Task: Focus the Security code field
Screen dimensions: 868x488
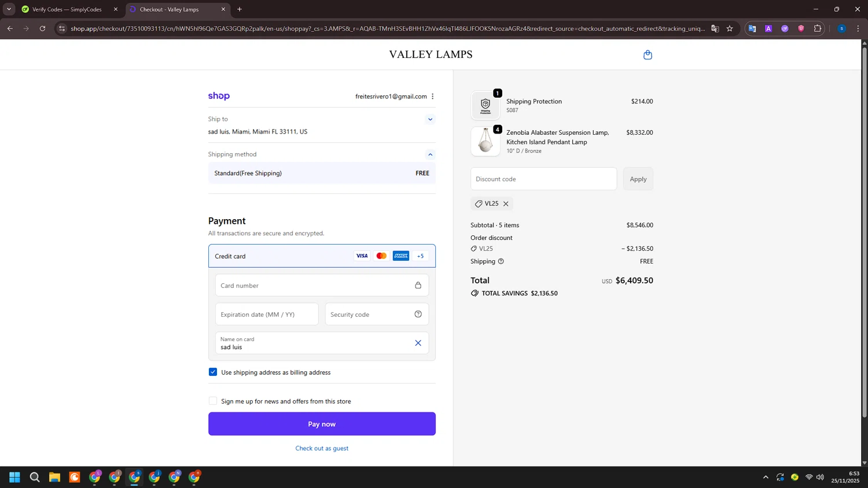Action: click(377, 314)
